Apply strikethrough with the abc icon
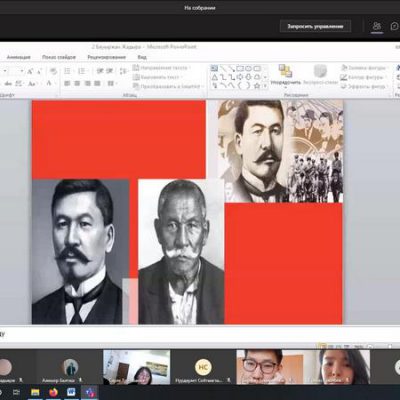400x400 pixels. (x=8, y=84)
